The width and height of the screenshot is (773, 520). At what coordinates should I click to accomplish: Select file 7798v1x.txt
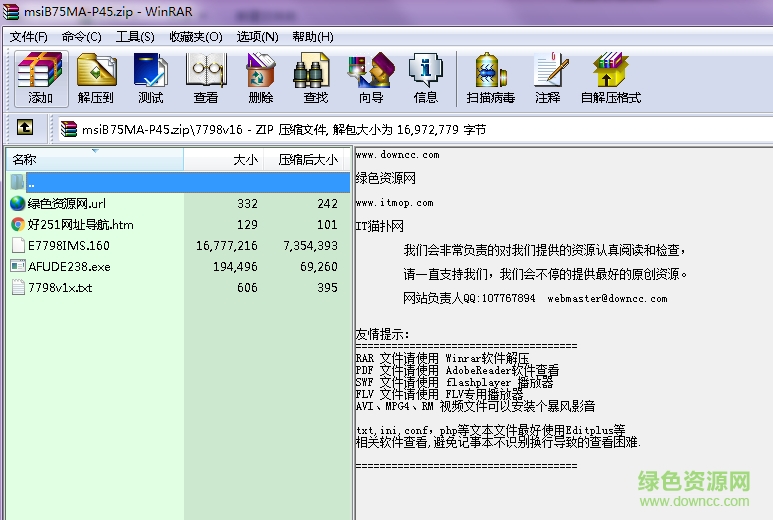pos(60,288)
